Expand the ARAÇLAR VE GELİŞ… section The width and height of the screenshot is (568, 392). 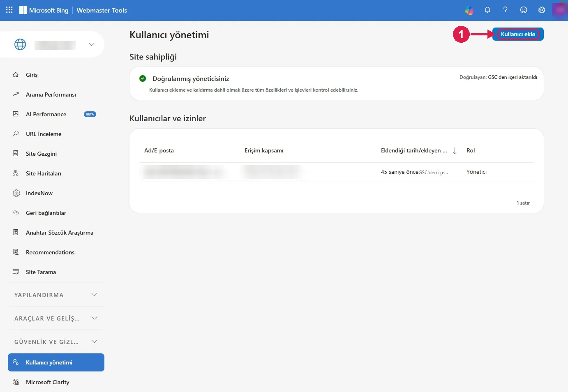56,318
